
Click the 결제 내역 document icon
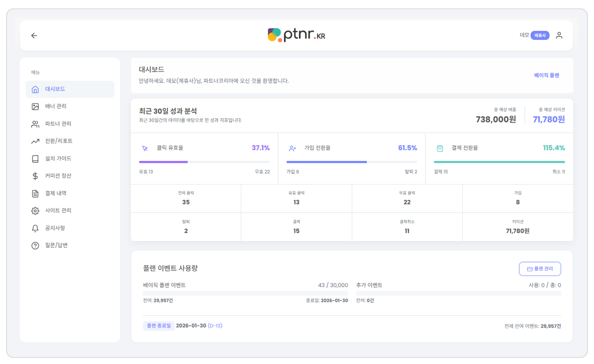(35, 193)
